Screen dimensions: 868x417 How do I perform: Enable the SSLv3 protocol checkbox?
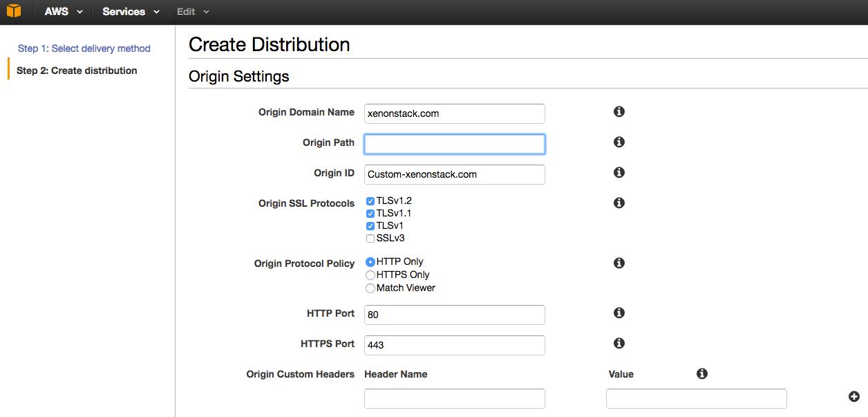pos(370,238)
